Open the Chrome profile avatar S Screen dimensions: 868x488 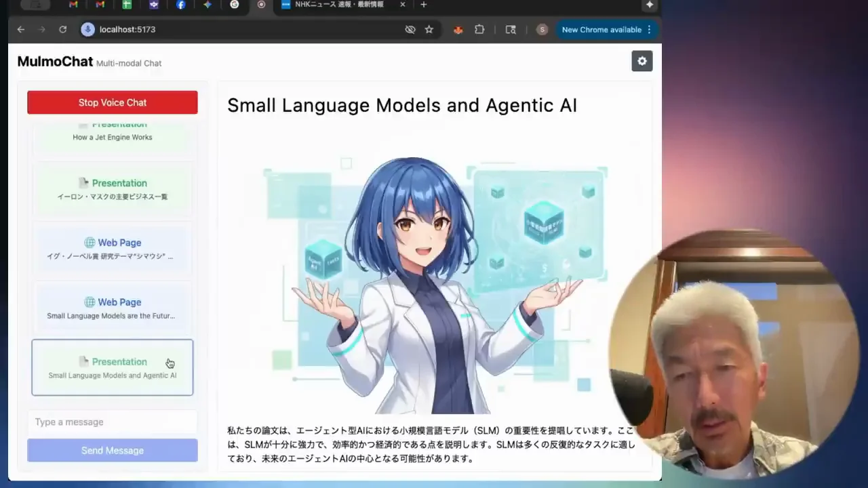click(x=542, y=29)
